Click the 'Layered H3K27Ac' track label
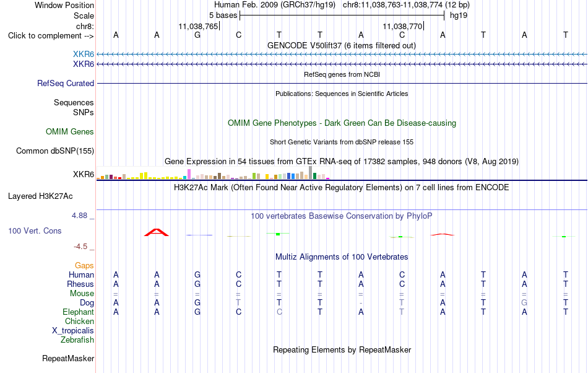This screenshot has height=373, width=588. (40, 196)
